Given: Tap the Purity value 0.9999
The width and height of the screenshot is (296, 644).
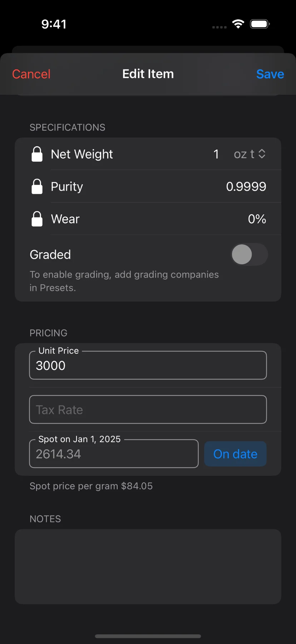Looking at the screenshot, I should tap(246, 186).
